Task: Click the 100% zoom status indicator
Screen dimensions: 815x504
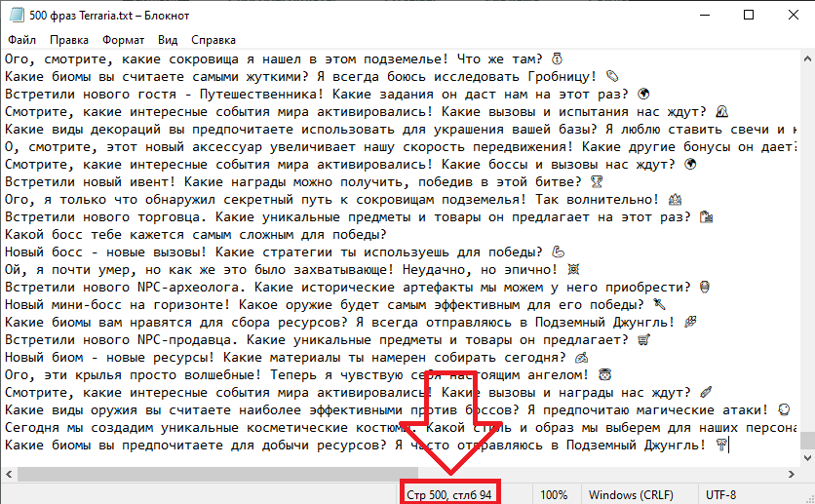Action: [x=554, y=494]
